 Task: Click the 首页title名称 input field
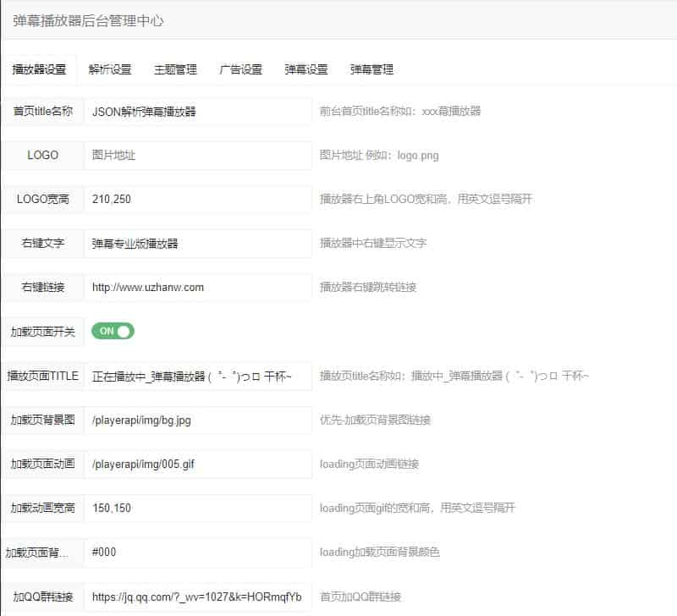pyautogui.click(x=197, y=112)
